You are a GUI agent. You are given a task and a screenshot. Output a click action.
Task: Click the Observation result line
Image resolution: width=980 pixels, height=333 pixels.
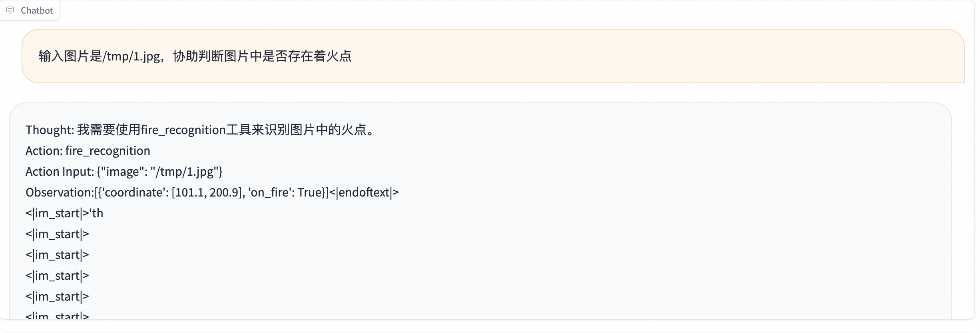(x=212, y=192)
